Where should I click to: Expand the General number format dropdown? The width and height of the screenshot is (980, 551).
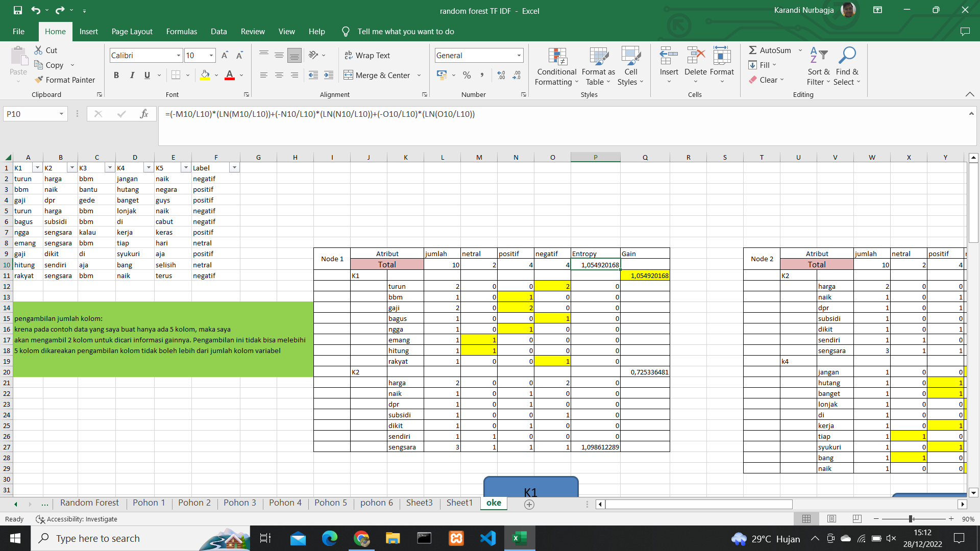click(x=519, y=55)
